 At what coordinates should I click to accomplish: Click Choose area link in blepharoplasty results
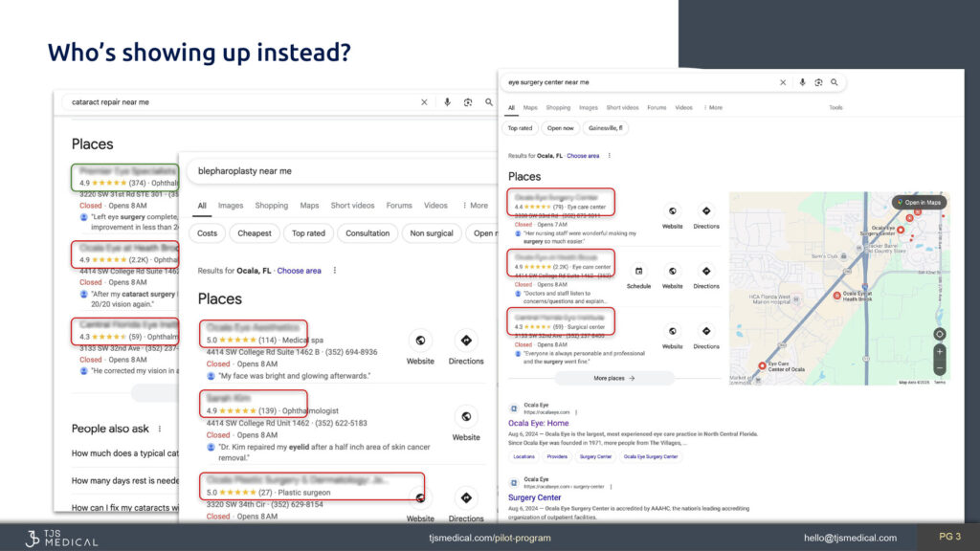pyautogui.click(x=299, y=271)
